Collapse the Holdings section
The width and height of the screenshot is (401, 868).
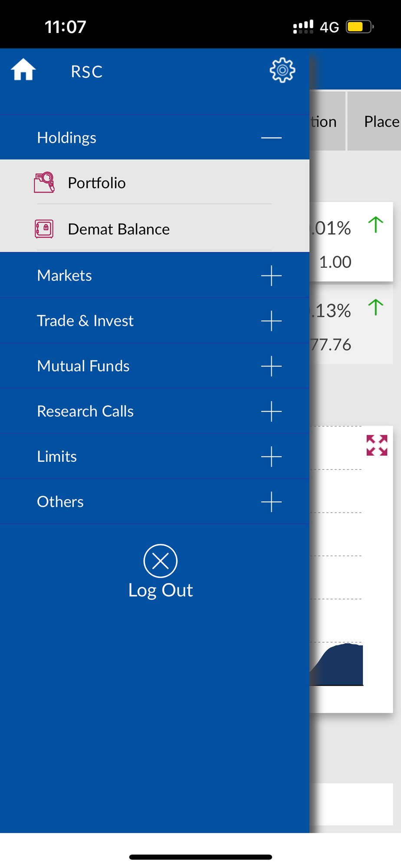[271, 138]
